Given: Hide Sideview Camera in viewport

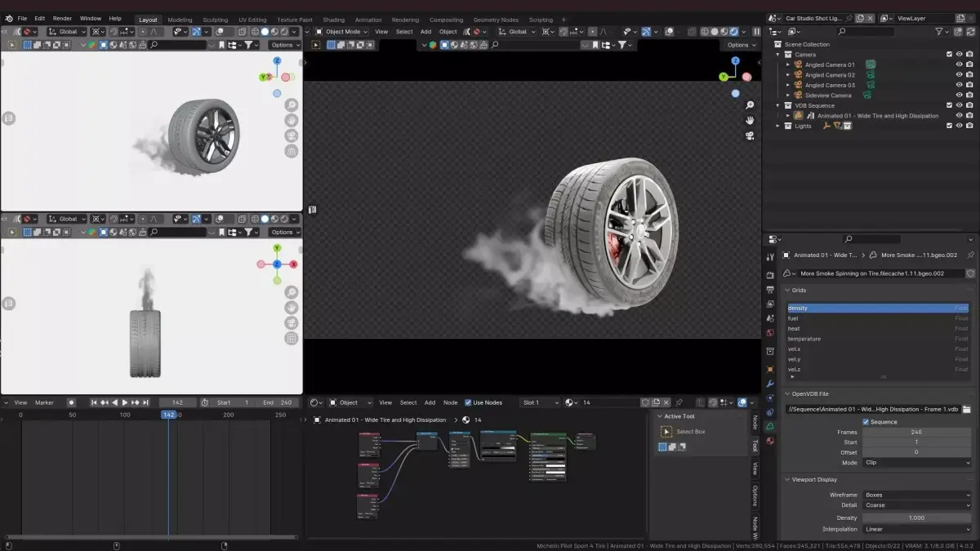Looking at the screenshot, I should [x=959, y=96].
